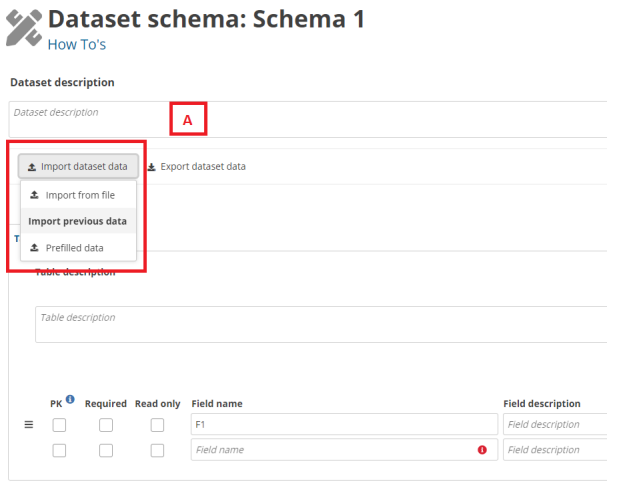The height and width of the screenshot is (486, 625).
Task: Click the drag handle icon for row F1
Action: (29, 425)
